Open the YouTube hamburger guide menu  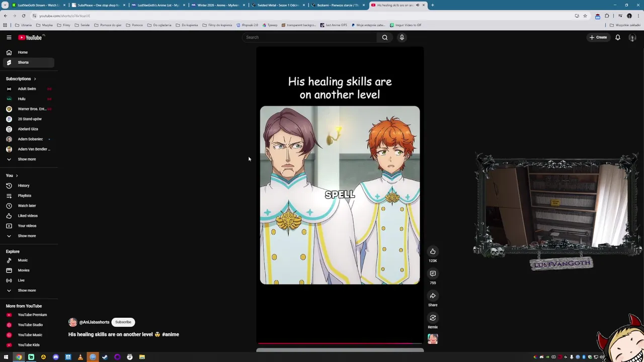coord(9,37)
